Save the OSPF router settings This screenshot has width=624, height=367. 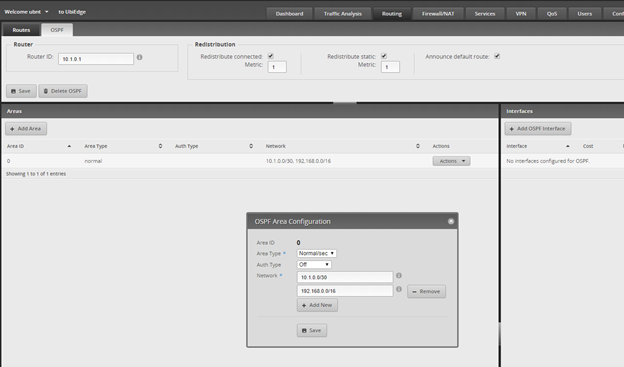coord(21,91)
